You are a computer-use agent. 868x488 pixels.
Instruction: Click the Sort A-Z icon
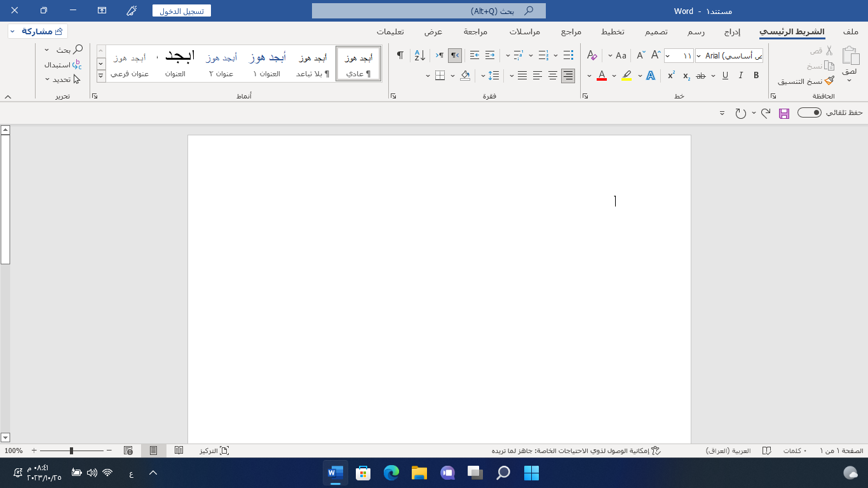[x=419, y=55]
